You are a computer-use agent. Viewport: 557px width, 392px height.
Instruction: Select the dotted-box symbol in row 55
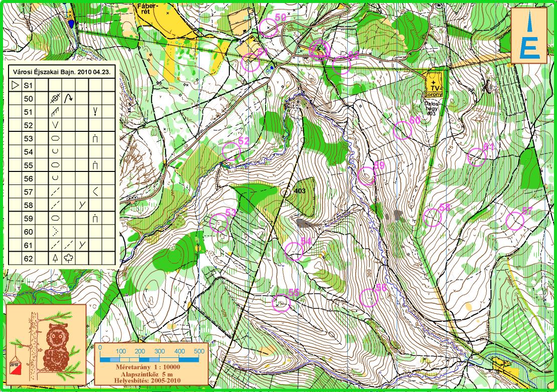95,165
